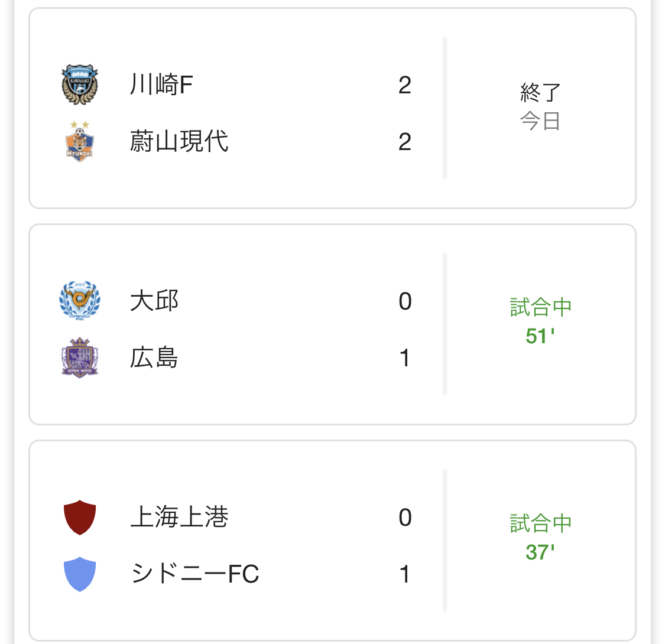Open the 上海上港 team name
The width and height of the screenshot is (665, 644).
coord(179,517)
